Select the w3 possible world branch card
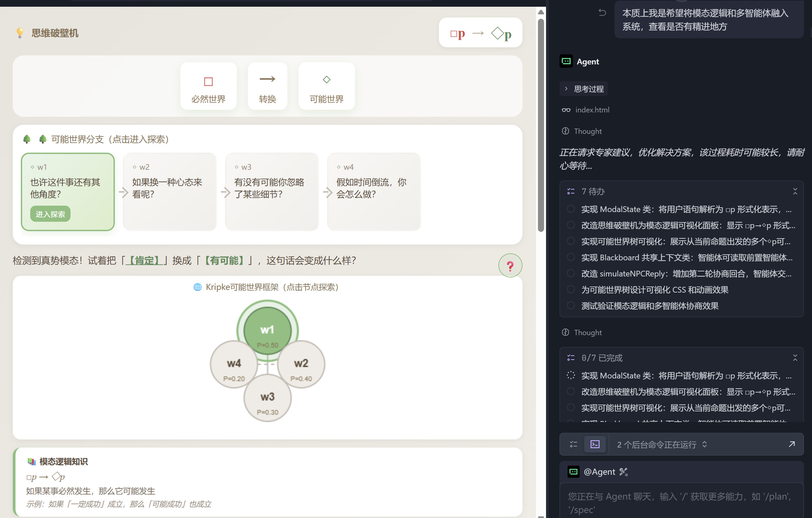The image size is (812, 518). pos(272,191)
